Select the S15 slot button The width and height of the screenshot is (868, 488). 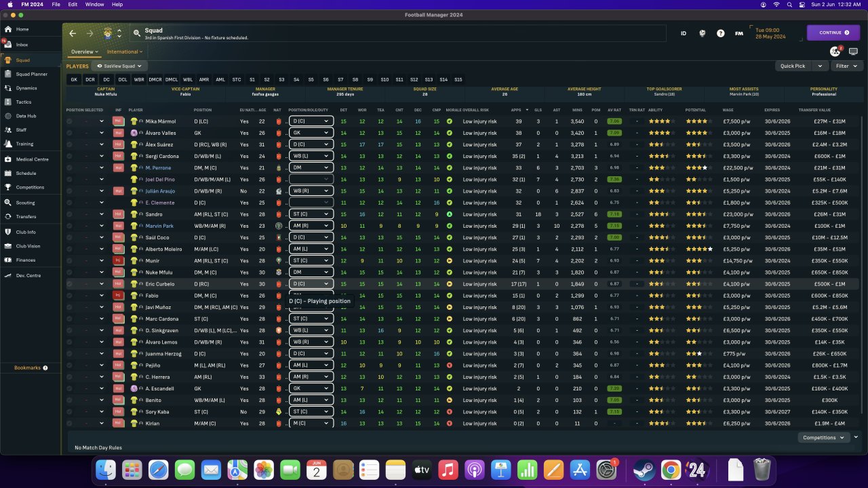458,79
